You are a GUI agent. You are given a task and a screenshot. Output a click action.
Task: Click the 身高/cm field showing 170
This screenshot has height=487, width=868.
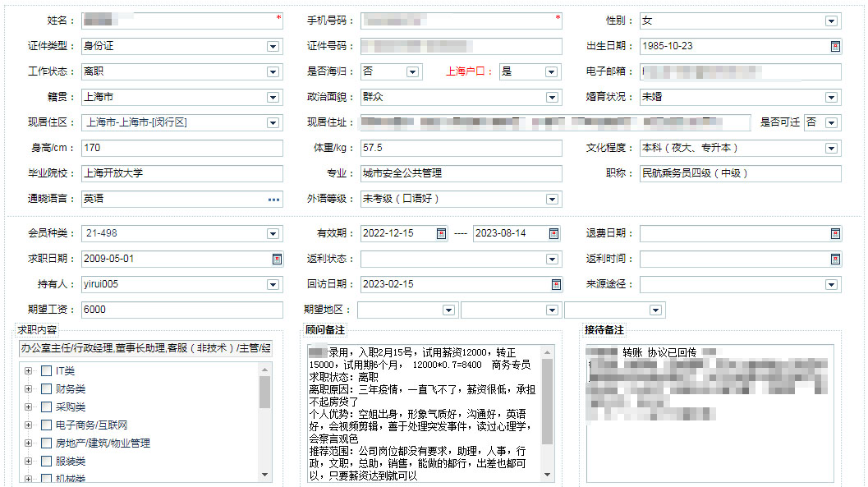182,149
